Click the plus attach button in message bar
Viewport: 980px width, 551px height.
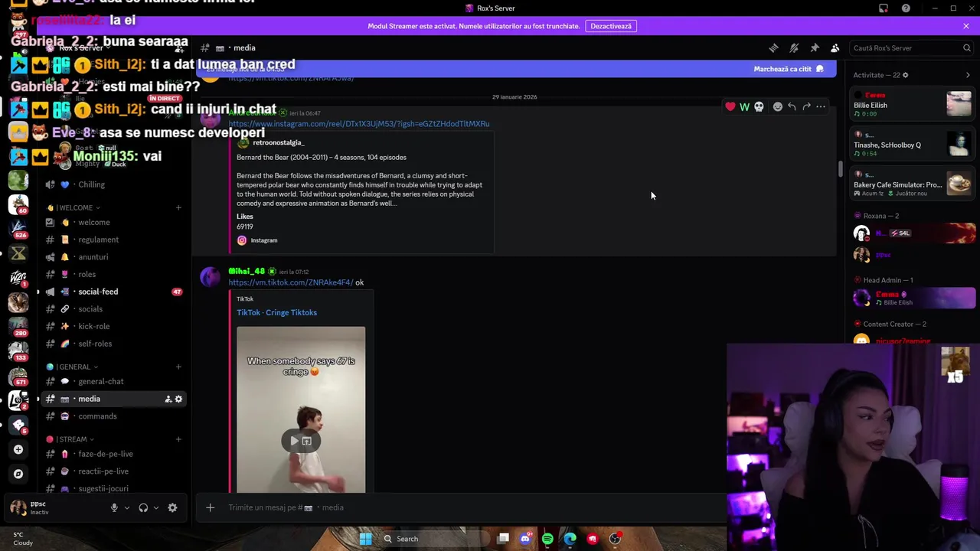(x=210, y=507)
